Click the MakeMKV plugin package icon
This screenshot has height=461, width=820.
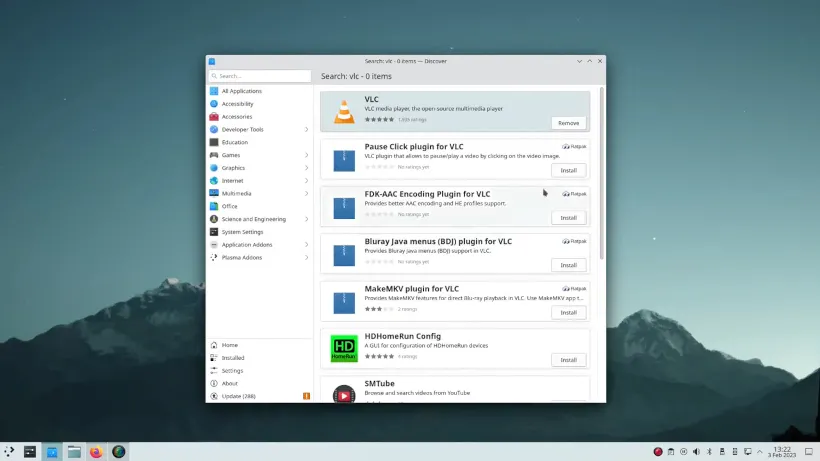[344, 303]
